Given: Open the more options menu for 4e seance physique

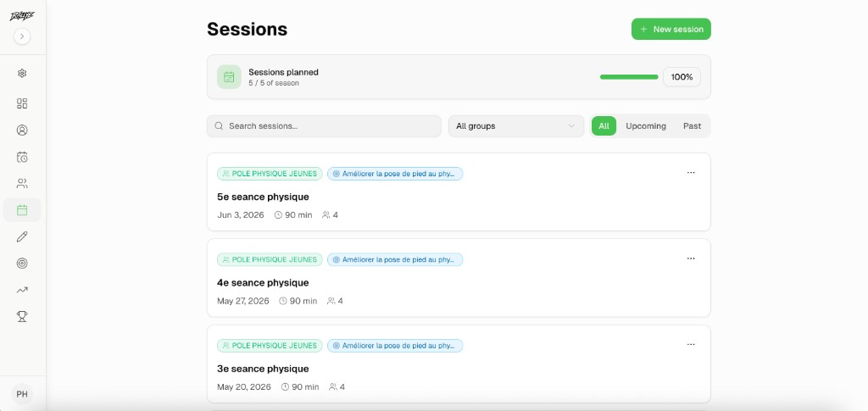Looking at the screenshot, I should 691,258.
